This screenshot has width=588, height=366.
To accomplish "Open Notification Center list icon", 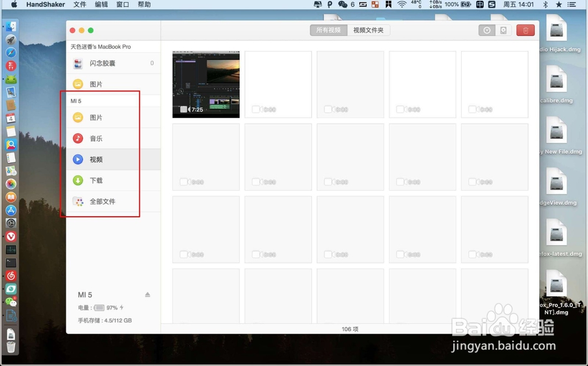I will pos(572,5).
